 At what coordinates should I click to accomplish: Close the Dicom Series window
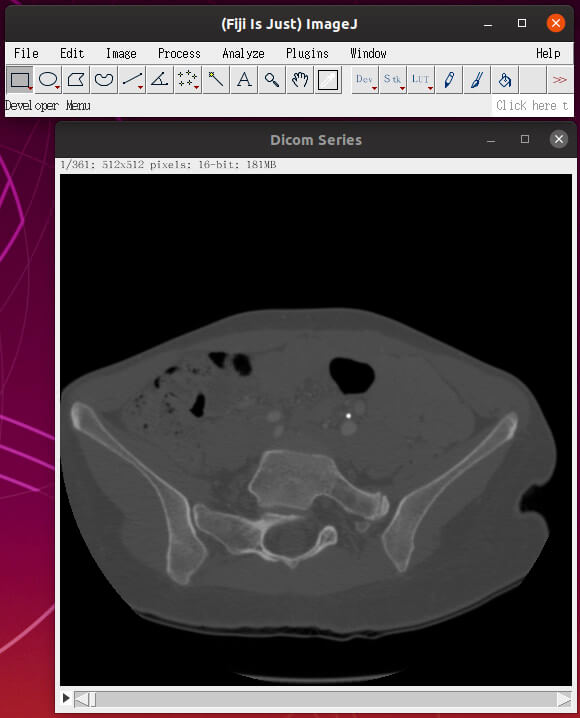(559, 139)
